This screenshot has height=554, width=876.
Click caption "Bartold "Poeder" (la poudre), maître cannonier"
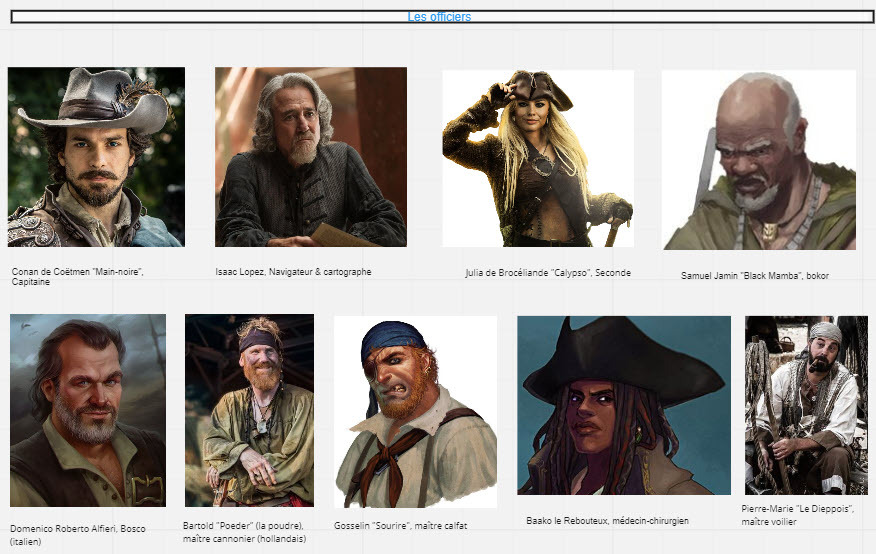tap(244, 532)
